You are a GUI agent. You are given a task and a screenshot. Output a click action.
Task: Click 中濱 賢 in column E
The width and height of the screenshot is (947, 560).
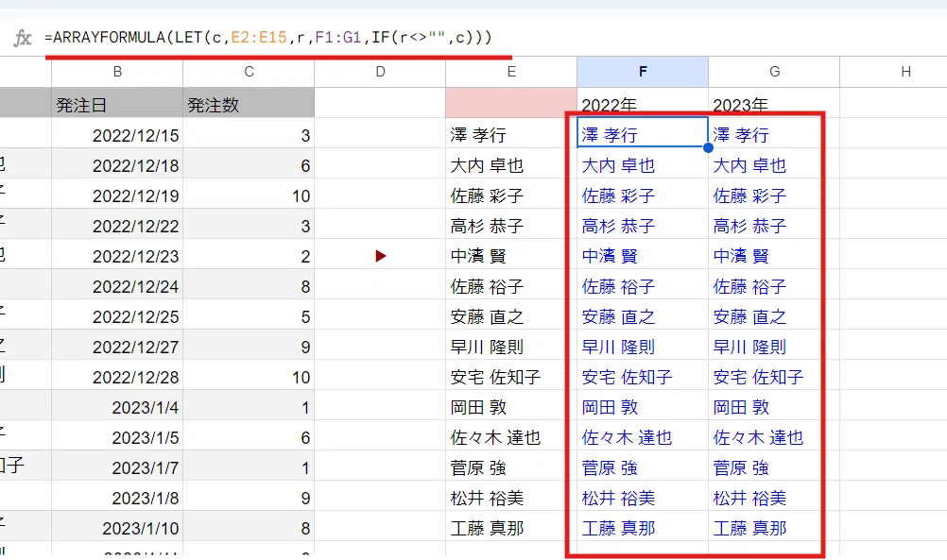click(x=511, y=254)
